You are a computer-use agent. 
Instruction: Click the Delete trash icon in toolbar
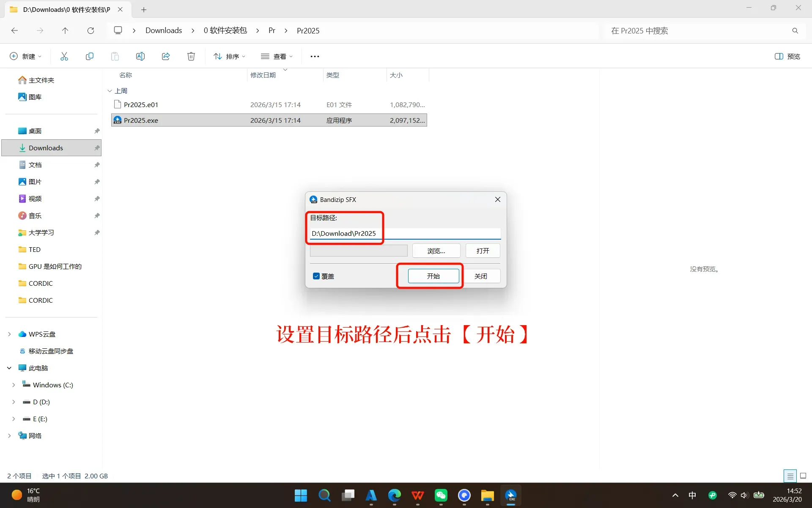191,56
